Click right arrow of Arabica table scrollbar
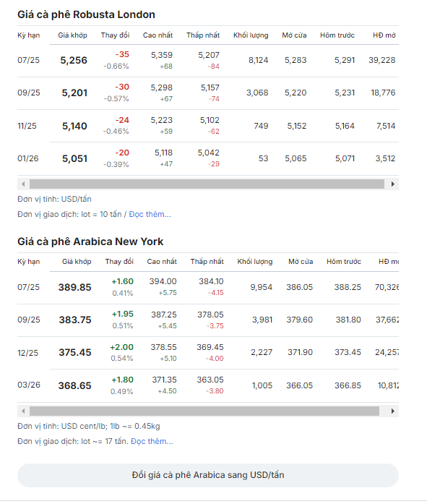This screenshot has height=504, width=427. (392, 411)
